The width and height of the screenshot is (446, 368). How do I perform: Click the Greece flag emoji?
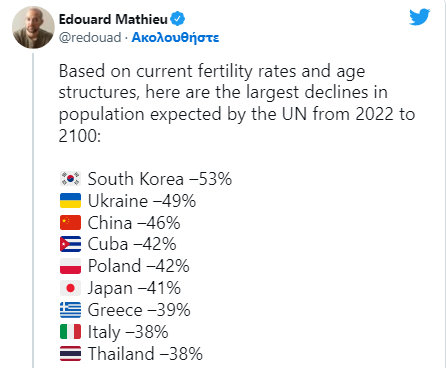coord(70,310)
